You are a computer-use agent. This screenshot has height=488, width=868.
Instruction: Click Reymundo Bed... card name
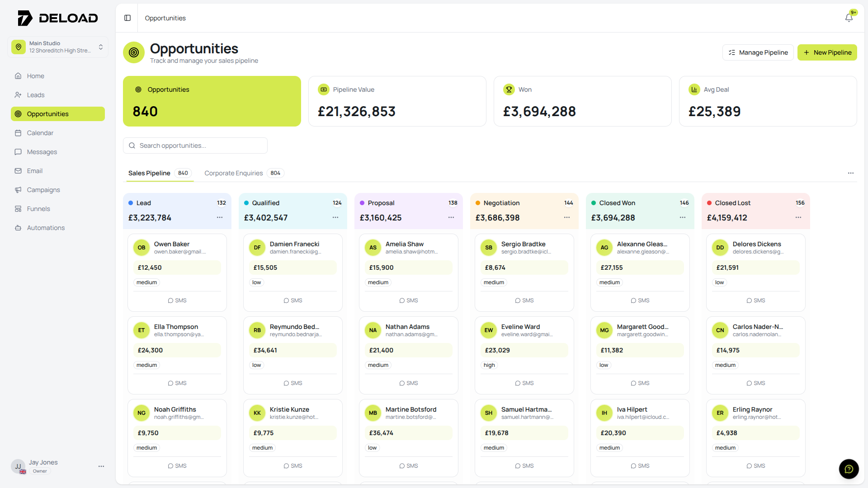pyautogui.click(x=294, y=327)
